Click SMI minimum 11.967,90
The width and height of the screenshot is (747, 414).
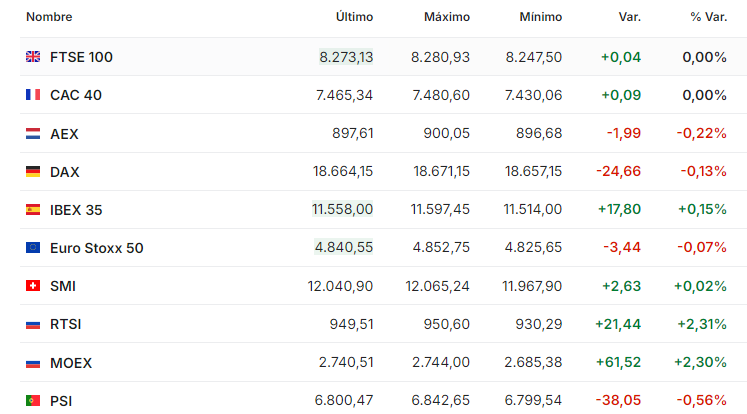[x=532, y=286]
